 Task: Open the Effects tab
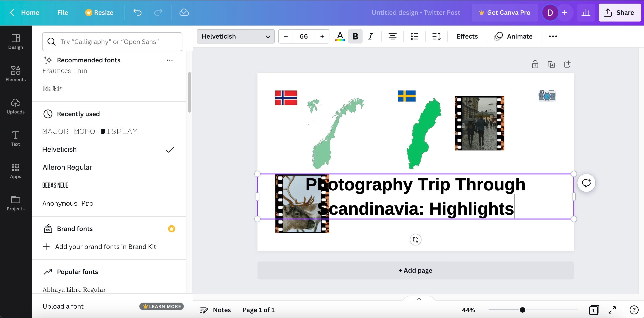467,36
